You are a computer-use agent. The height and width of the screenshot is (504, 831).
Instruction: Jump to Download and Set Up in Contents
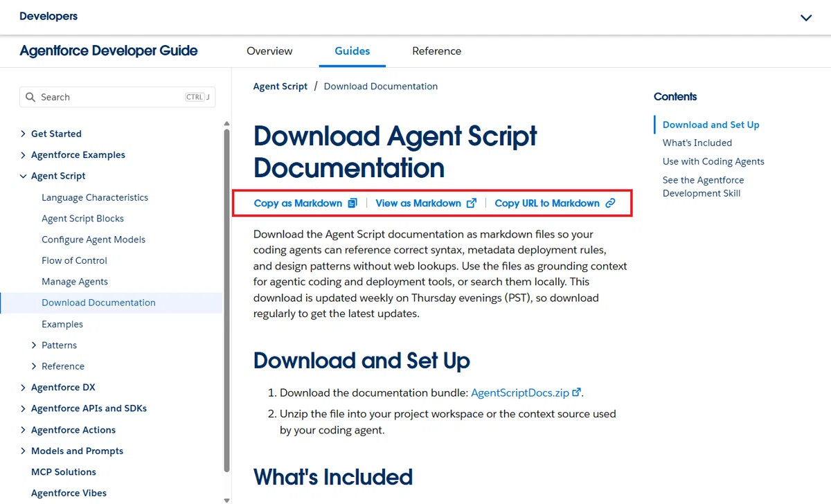tap(711, 125)
